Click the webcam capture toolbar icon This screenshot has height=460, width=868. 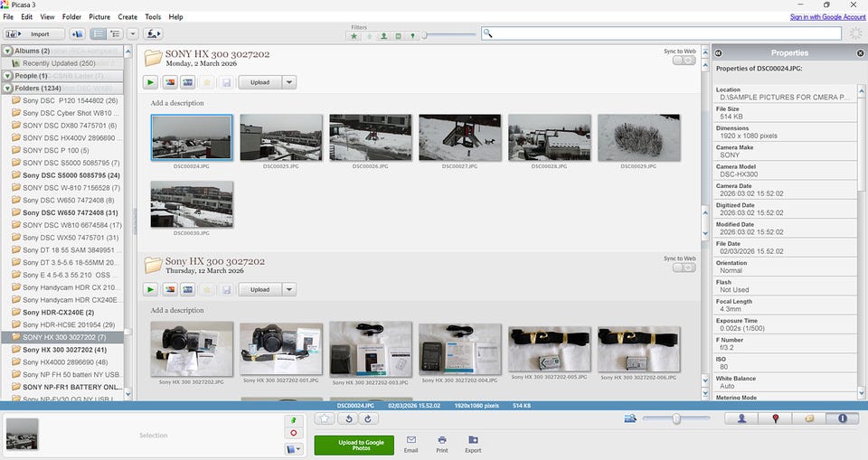coord(153,33)
